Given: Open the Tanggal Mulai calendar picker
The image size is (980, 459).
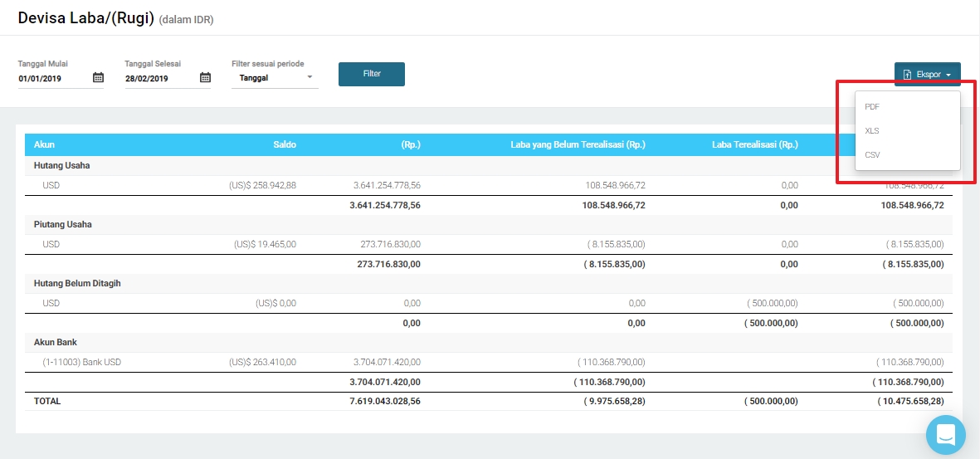Looking at the screenshot, I should point(98,78).
